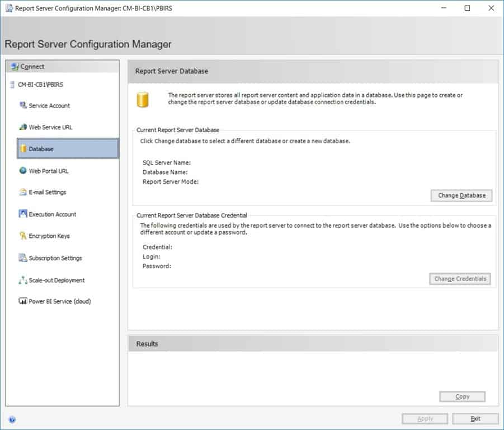Click the SQL Server Name label
Viewport: 504px width, 430px height.
[x=167, y=163]
